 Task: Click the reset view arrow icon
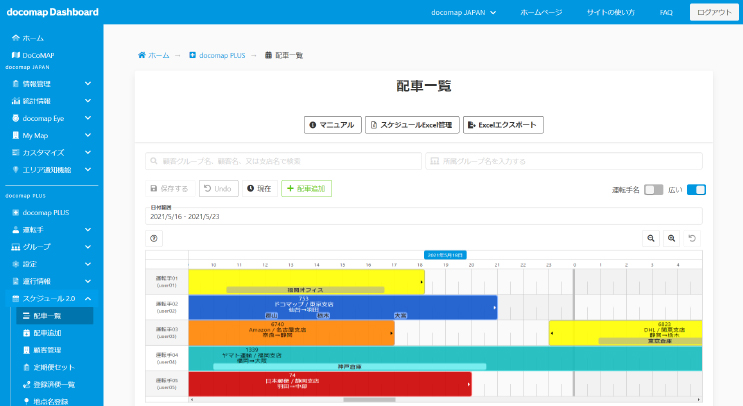click(x=692, y=238)
